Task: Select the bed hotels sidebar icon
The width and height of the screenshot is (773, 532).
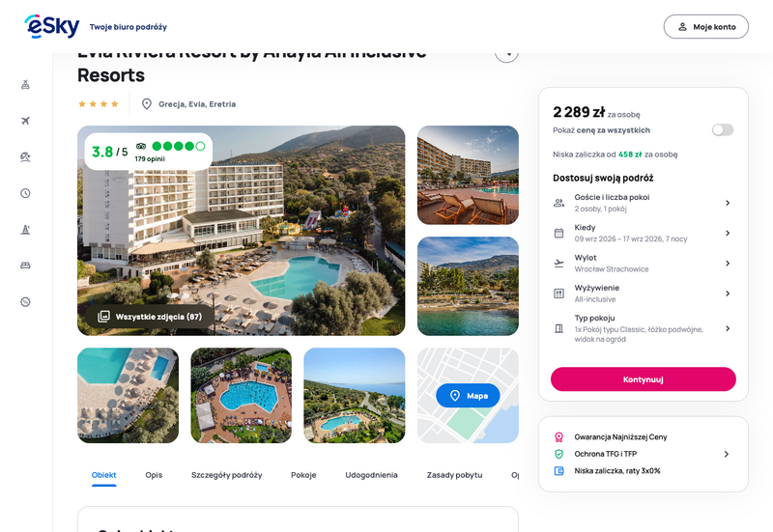Action: [x=26, y=266]
